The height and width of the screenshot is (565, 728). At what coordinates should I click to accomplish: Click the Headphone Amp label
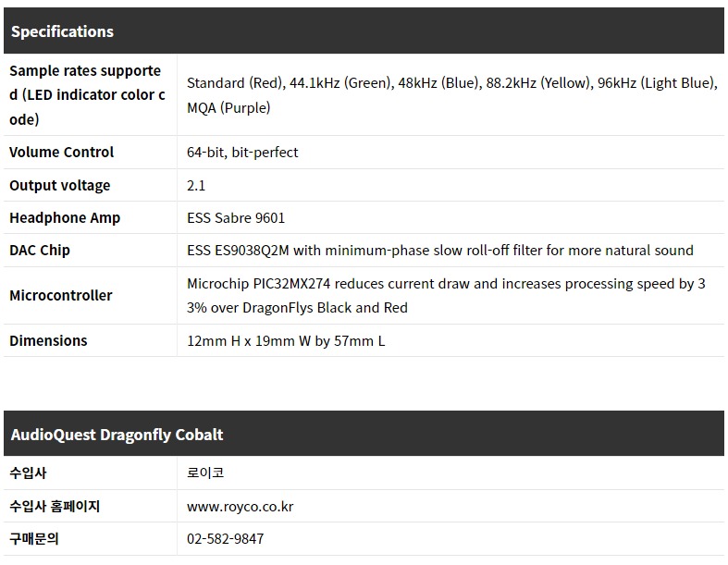click(x=65, y=217)
